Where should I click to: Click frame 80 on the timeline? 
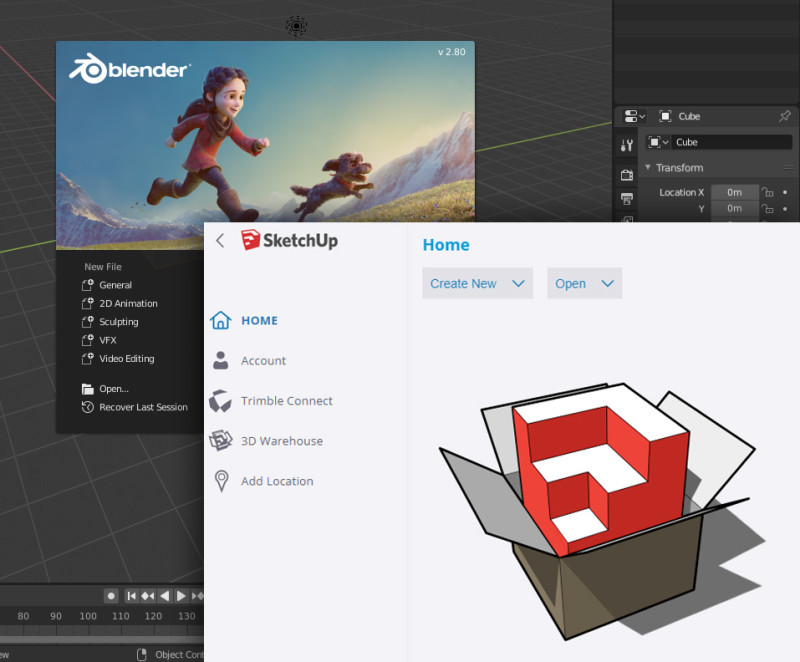(x=23, y=616)
